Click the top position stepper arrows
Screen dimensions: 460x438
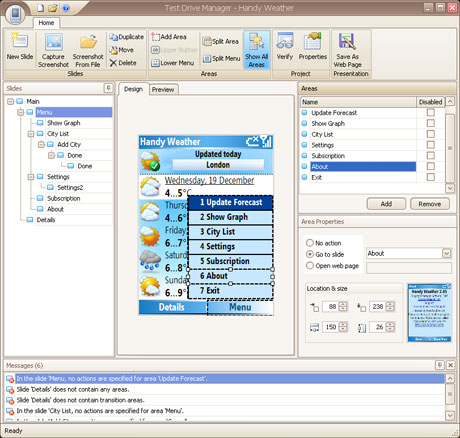[390, 306]
